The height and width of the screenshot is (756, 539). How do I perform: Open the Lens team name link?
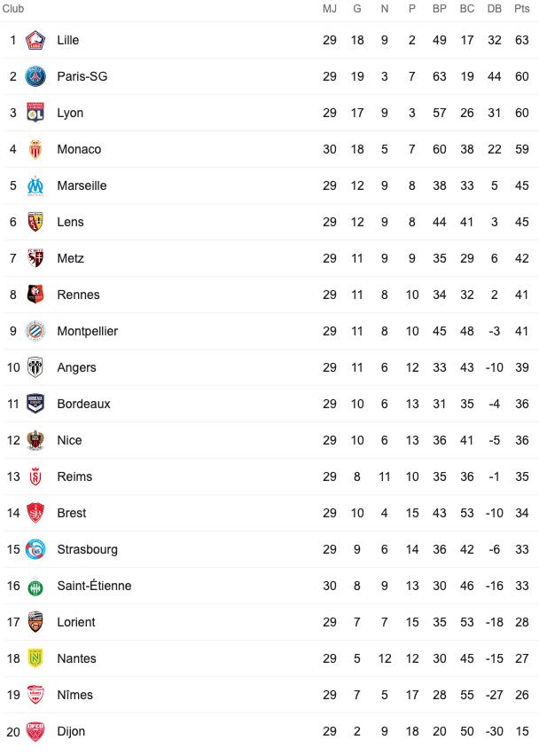70,222
